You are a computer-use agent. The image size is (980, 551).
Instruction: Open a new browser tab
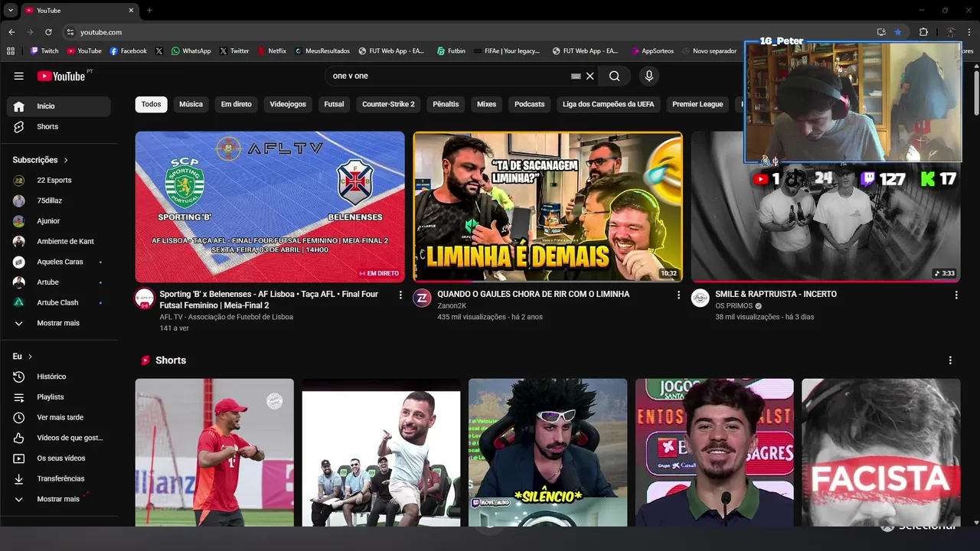149,10
